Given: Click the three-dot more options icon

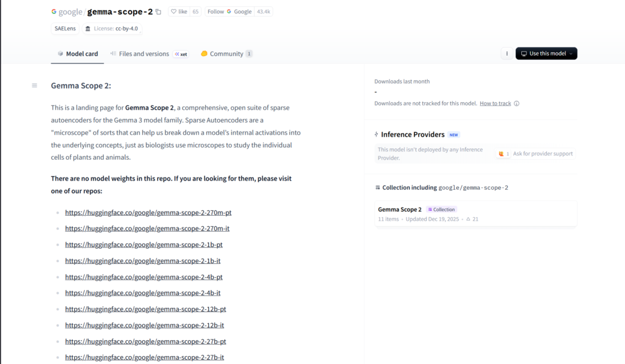Looking at the screenshot, I should [x=507, y=54].
